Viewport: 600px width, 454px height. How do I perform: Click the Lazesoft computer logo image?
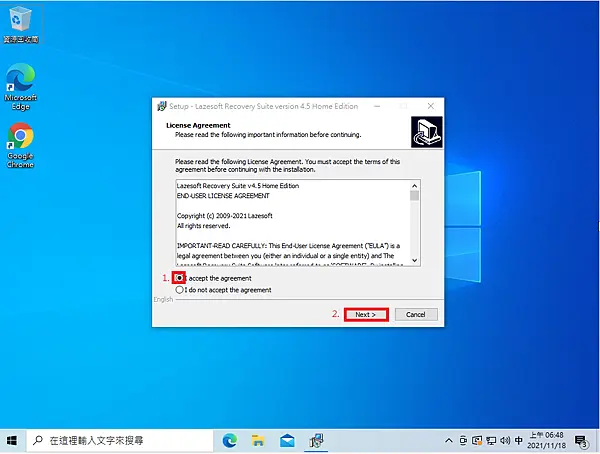tap(427, 132)
